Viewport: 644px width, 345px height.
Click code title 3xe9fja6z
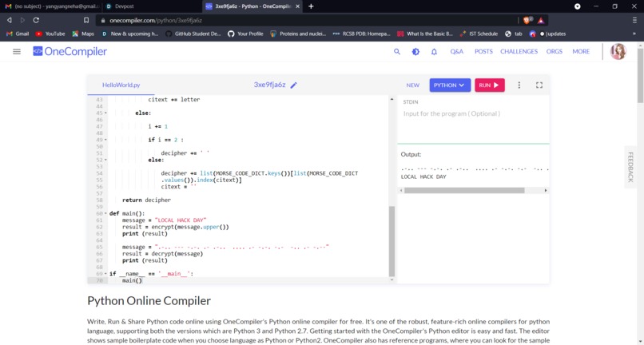click(x=269, y=85)
